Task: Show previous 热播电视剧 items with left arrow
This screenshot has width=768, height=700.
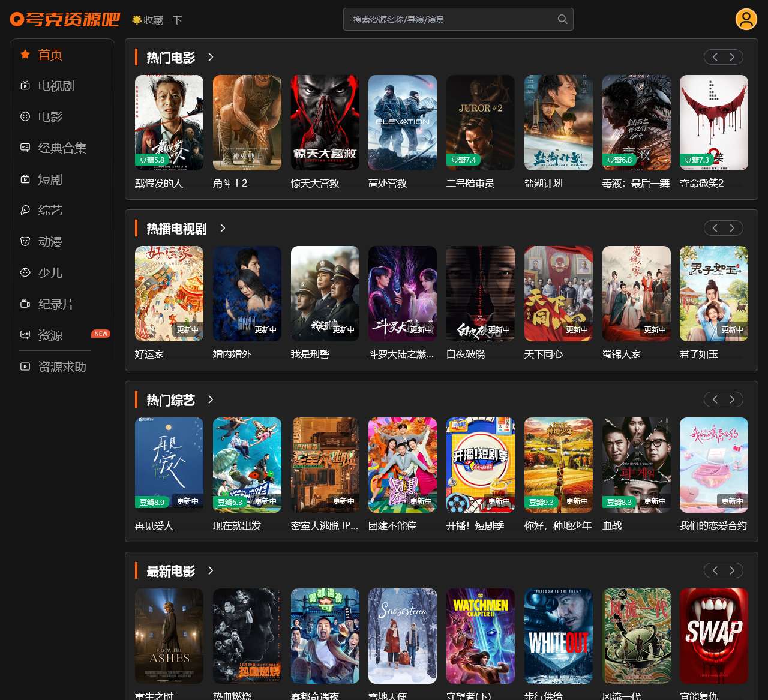Action: click(715, 228)
